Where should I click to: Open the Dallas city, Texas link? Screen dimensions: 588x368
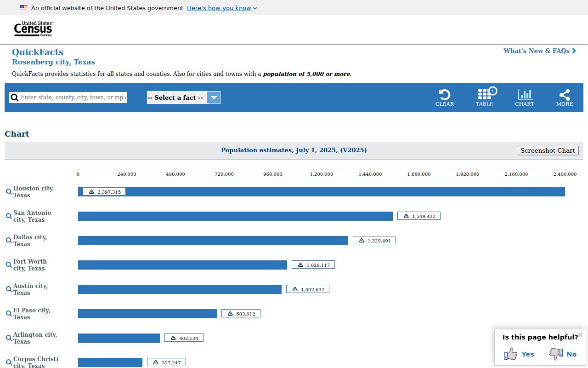click(x=30, y=241)
